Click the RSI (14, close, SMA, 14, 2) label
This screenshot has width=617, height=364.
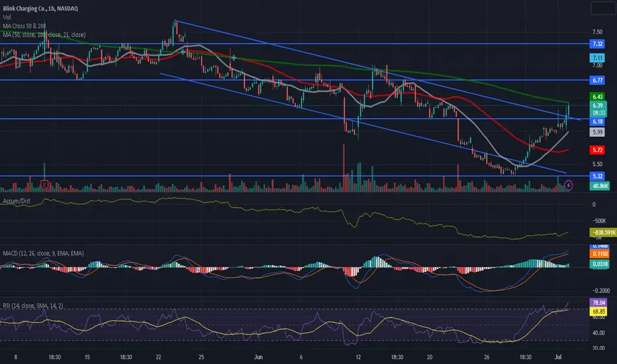point(32,306)
